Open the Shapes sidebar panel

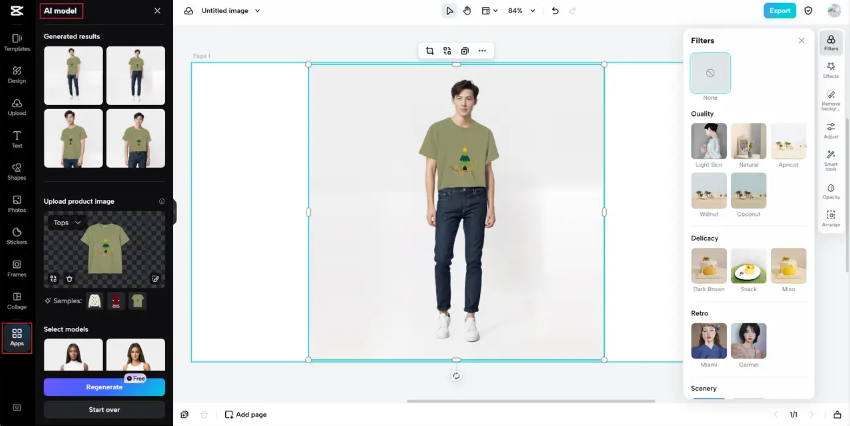pos(17,172)
